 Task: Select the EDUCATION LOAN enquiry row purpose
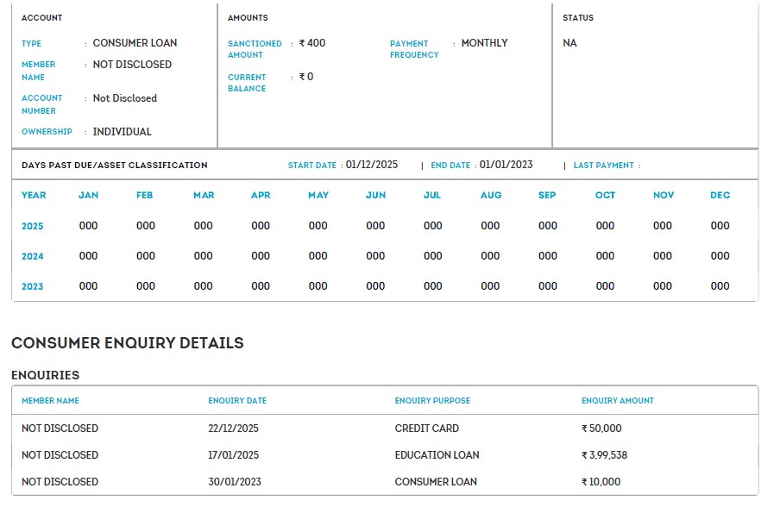click(437, 455)
